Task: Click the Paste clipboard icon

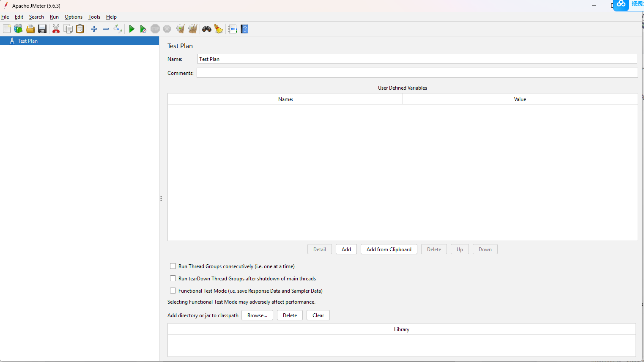Action: 80,29
